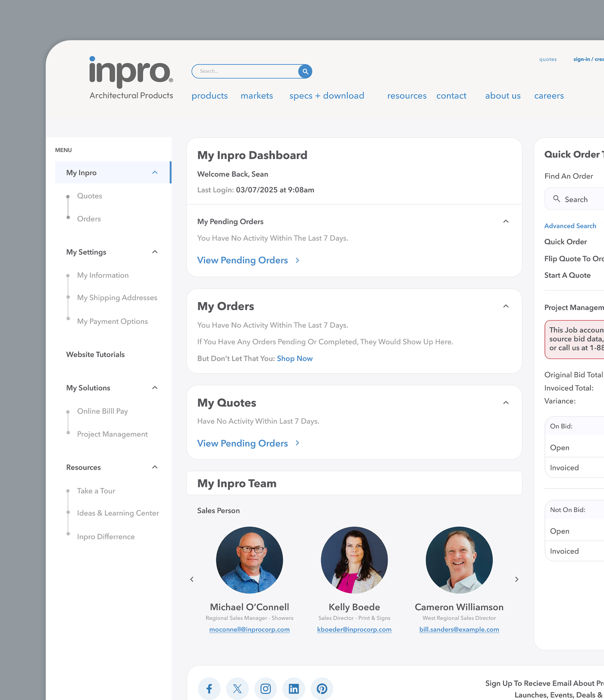Open the Instagram social icon

coord(265,688)
